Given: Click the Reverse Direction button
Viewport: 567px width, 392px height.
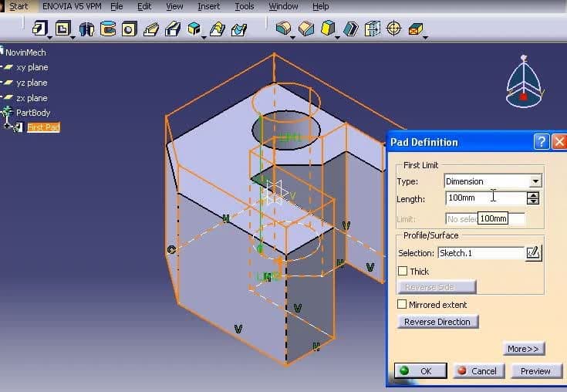Looking at the screenshot, I should [x=437, y=321].
